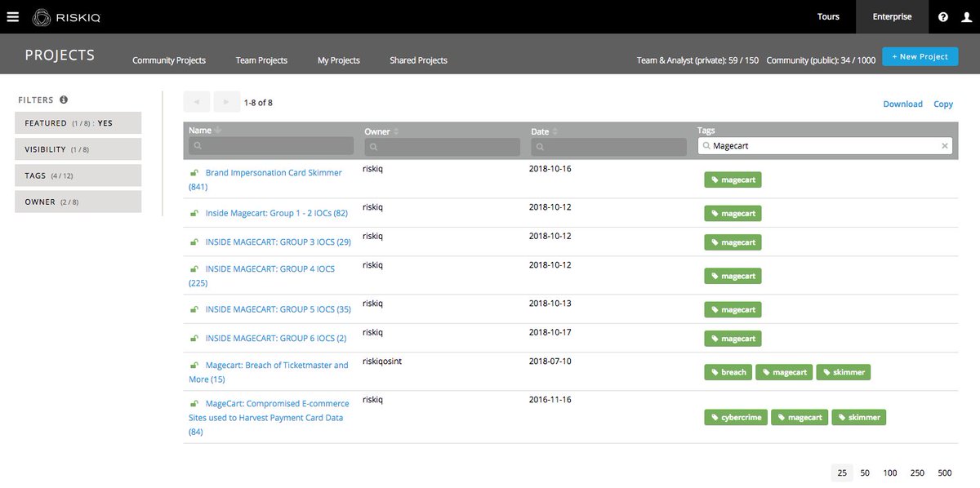Focus the Date search field
This screenshot has height=488, width=980.
[608, 147]
